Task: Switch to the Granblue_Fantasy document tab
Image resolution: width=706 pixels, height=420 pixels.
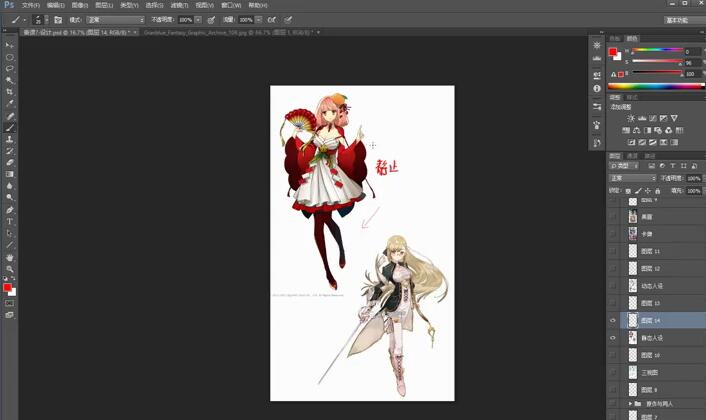Action: (229, 32)
